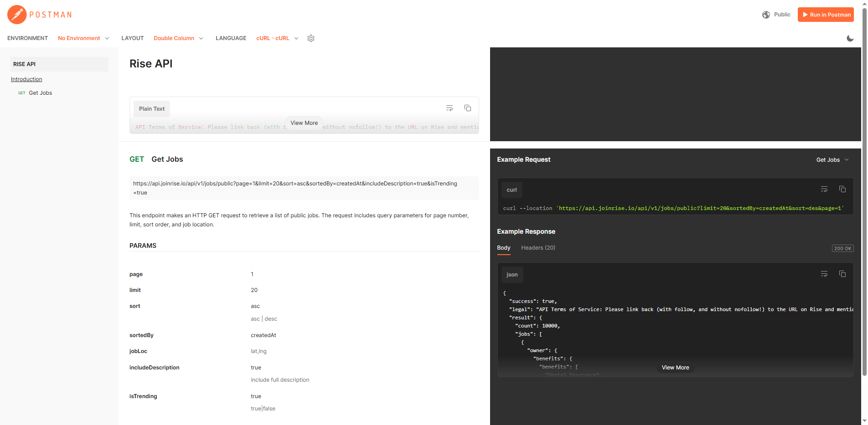Switch to dark mode using the moon icon
This screenshot has height=425, width=868.
[x=850, y=38]
